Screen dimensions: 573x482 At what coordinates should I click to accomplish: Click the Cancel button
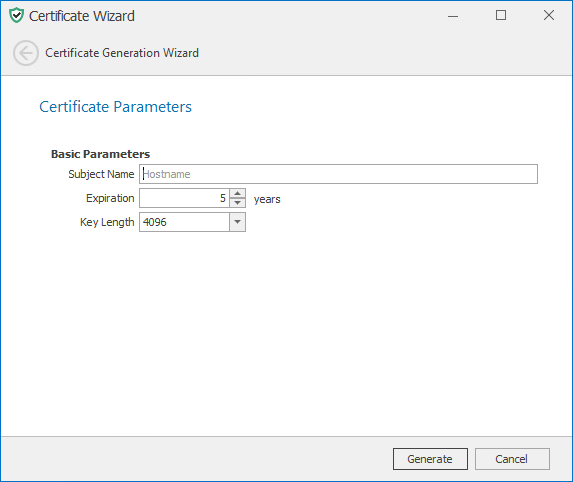[x=512, y=459]
